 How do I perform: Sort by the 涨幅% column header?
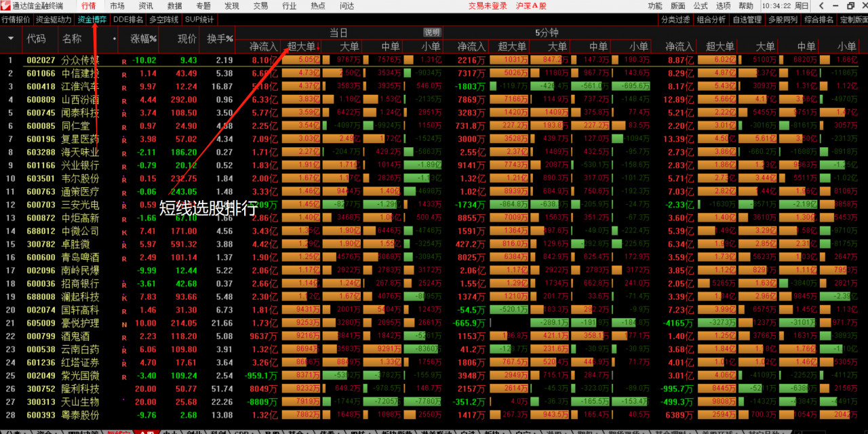pos(144,39)
